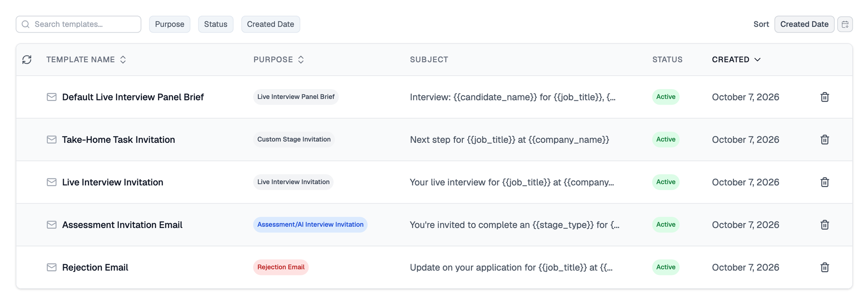This screenshot has width=868, height=304.
Task: Sort by Purpose column header
Action: [279, 59]
